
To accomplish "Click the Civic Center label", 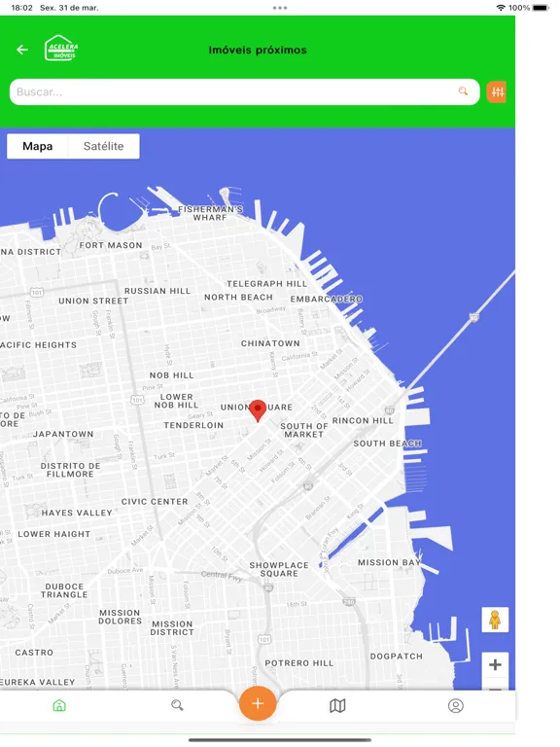I will (155, 502).
